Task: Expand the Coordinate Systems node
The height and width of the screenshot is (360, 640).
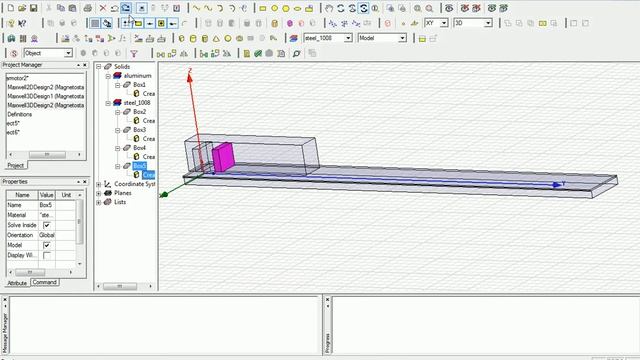Action: 99,184
